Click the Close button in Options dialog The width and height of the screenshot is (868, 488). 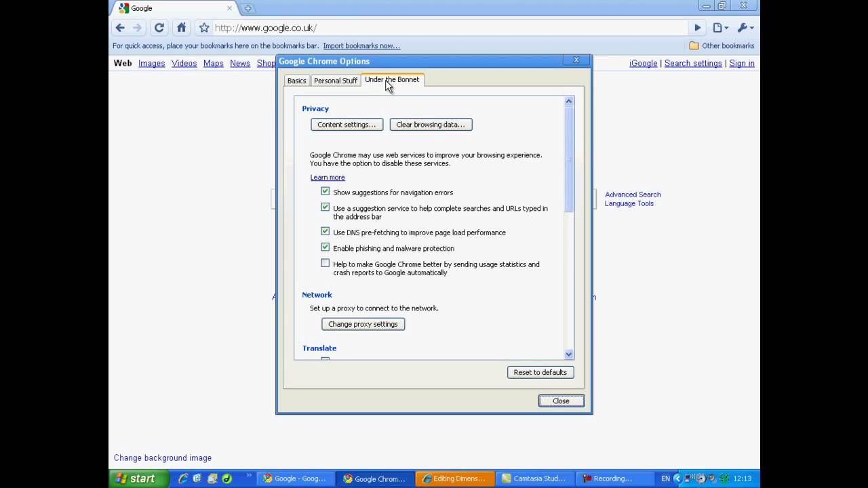click(x=561, y=401)
